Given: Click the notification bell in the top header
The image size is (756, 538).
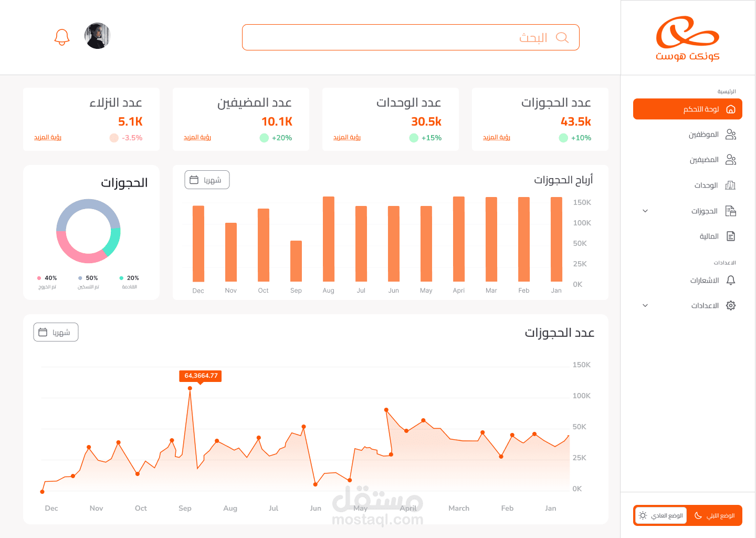Looking at the screenshot, I should click(x=62, y=36).
